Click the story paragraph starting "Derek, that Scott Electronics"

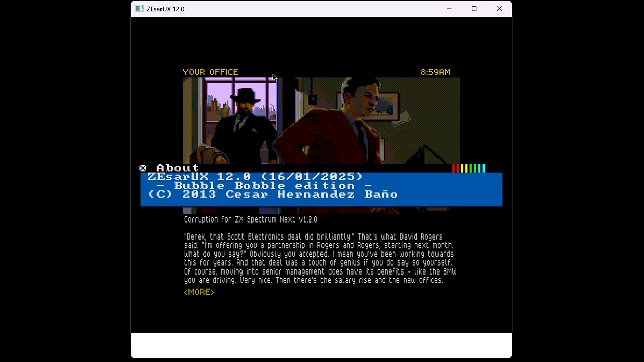(x=320, y=258)
